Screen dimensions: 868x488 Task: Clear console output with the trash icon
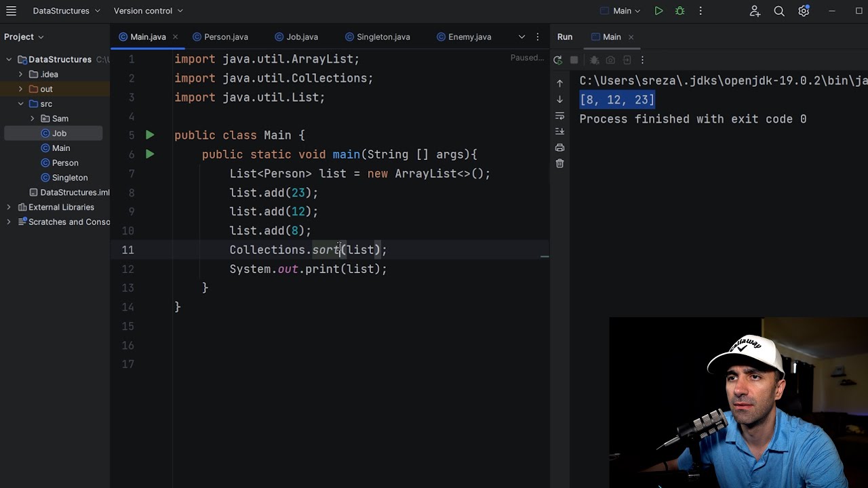[559, 163]
